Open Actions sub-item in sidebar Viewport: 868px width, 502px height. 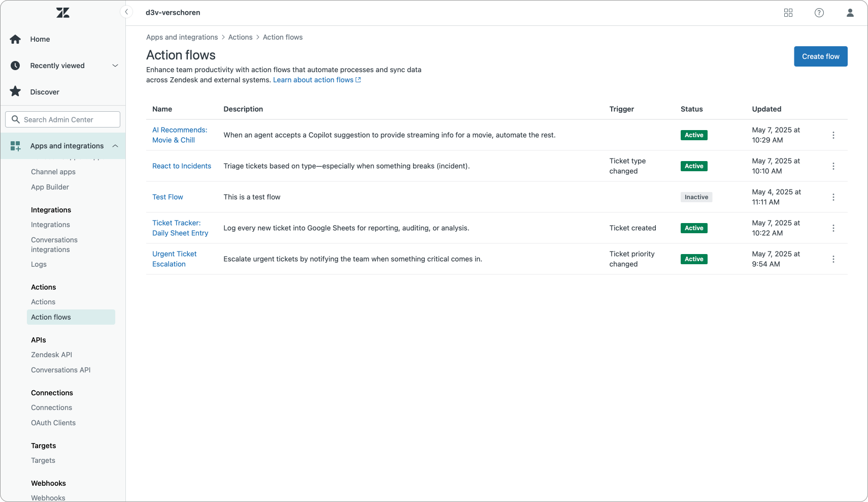coord(43,302)
